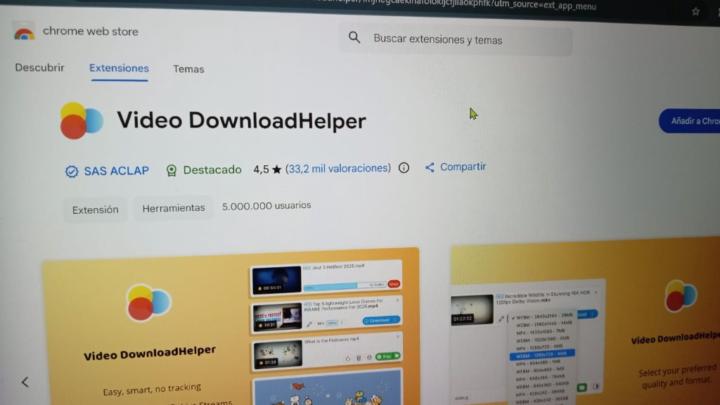Go to previous screenshot with left chevron
The image size is (720, 405).
[25, 382]
